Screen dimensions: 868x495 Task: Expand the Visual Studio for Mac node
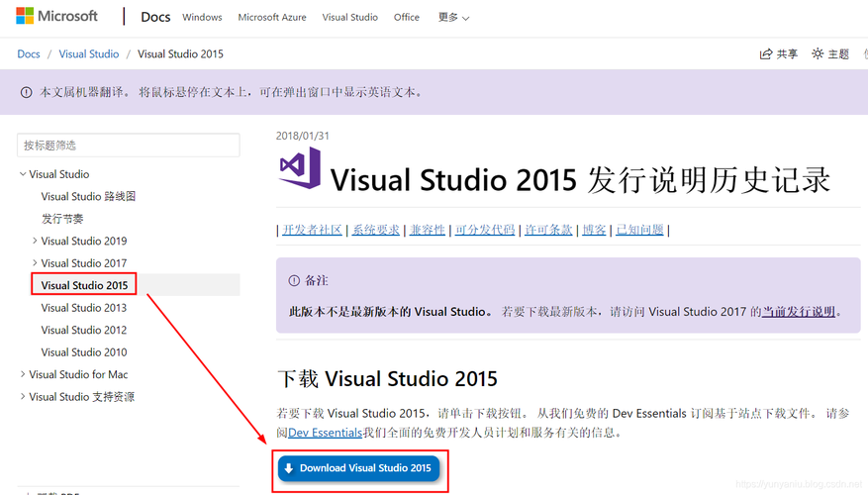click(x=23, y=374)
